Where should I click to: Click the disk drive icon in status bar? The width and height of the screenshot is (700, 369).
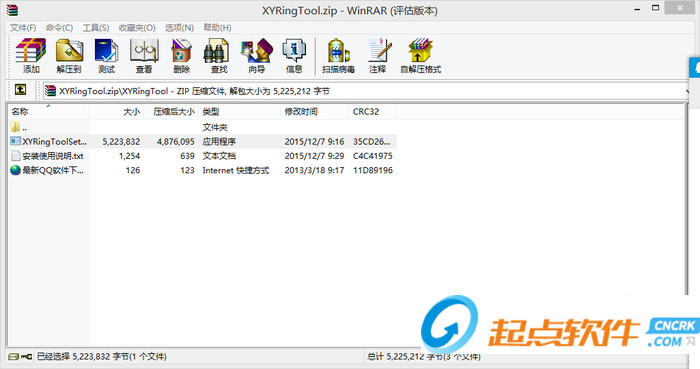pos(13,357)
